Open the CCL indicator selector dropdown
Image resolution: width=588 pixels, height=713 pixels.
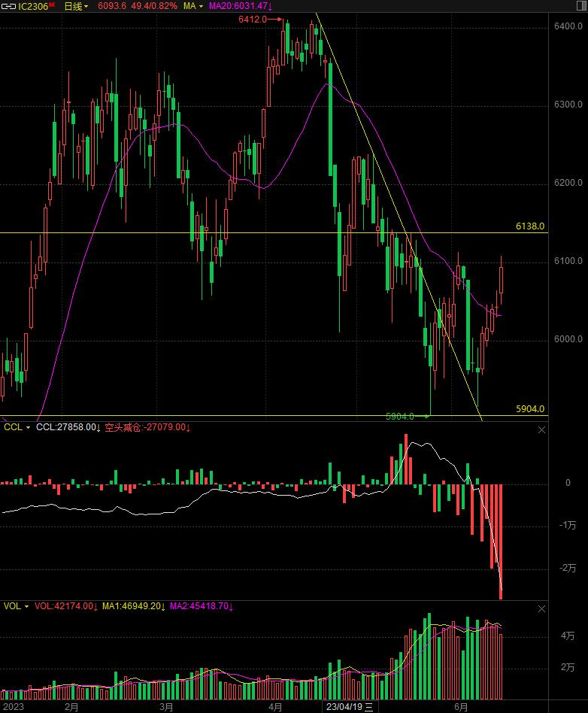tap(17, 427)
